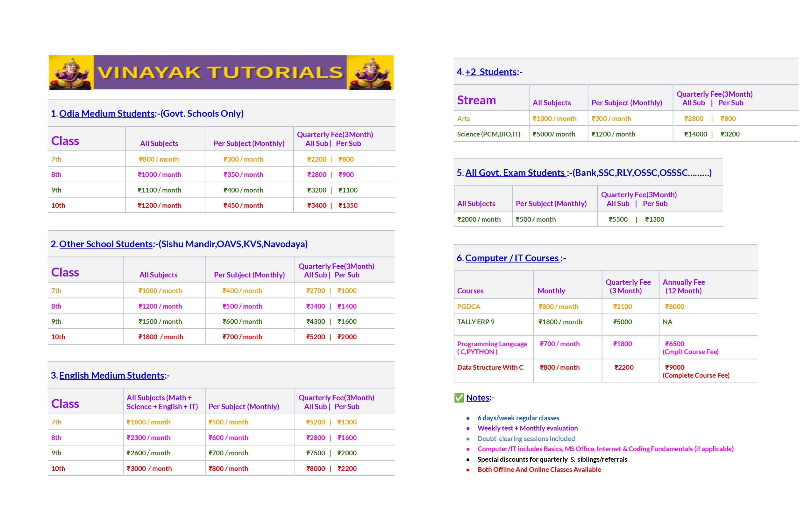The image size is (812, 525).
Task: Click the Notes heading link
Action: [478, 398]
